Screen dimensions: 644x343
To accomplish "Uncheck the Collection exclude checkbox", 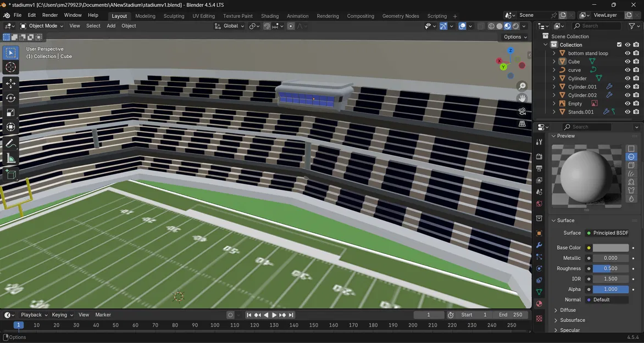I will [x=619, y=45].
